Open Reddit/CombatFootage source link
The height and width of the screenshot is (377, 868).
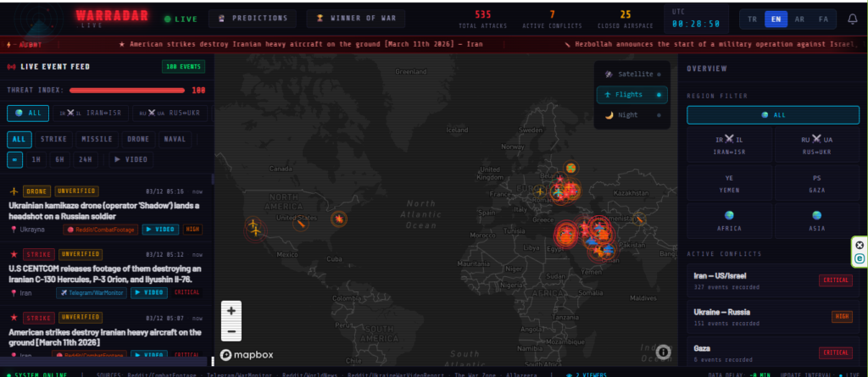pos(100,229)
